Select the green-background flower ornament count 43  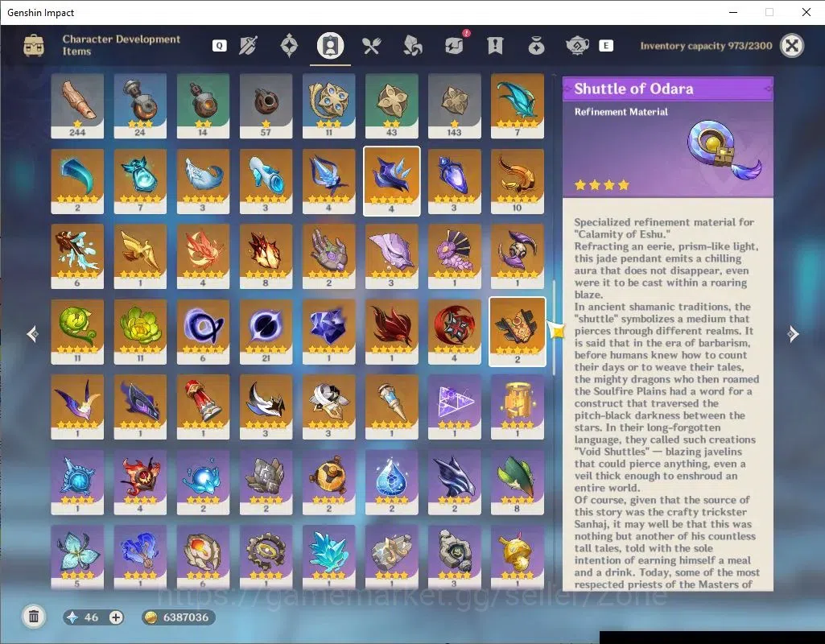tap(391, 105)
